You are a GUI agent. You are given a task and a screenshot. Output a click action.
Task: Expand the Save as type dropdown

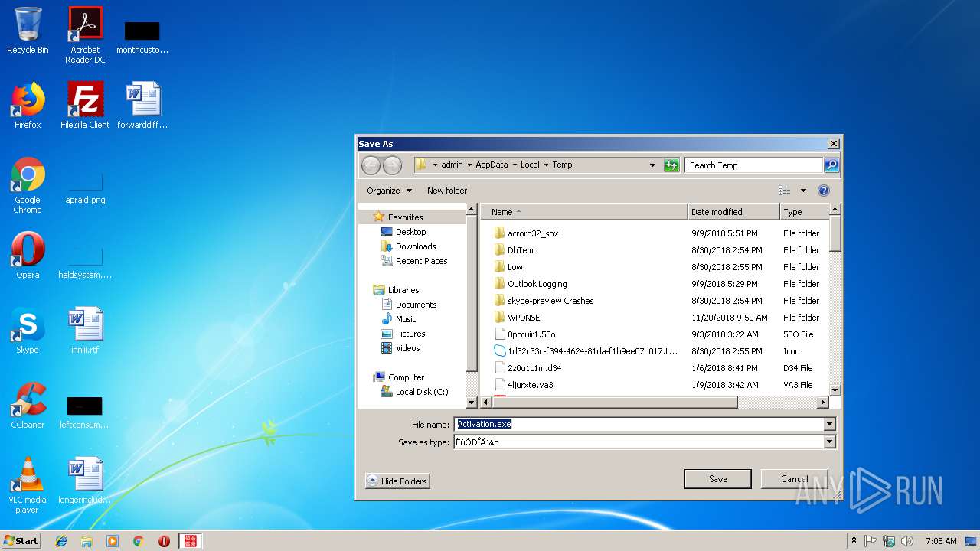click(x=829, y=442)
